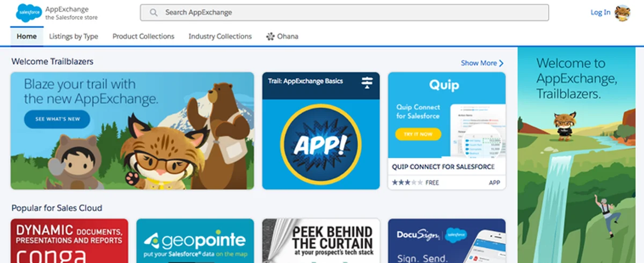Click the 'FREE' label on Quip card

coord(432,182)
